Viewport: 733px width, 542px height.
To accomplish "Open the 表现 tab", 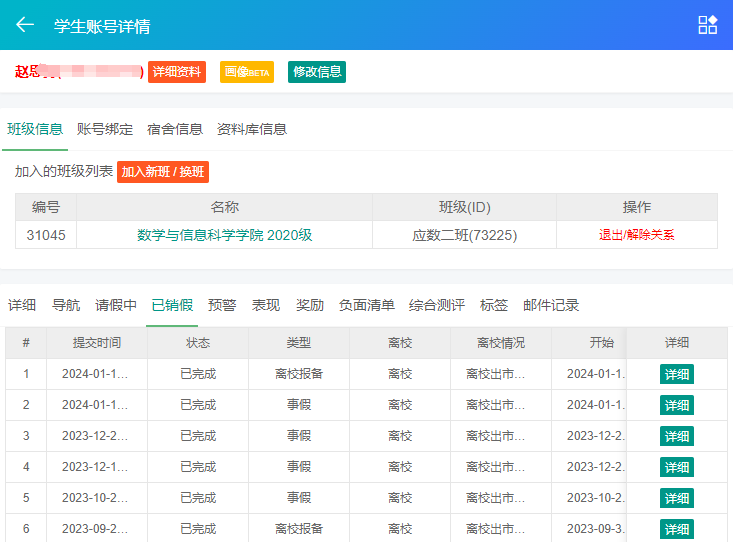I will point(266,305).
